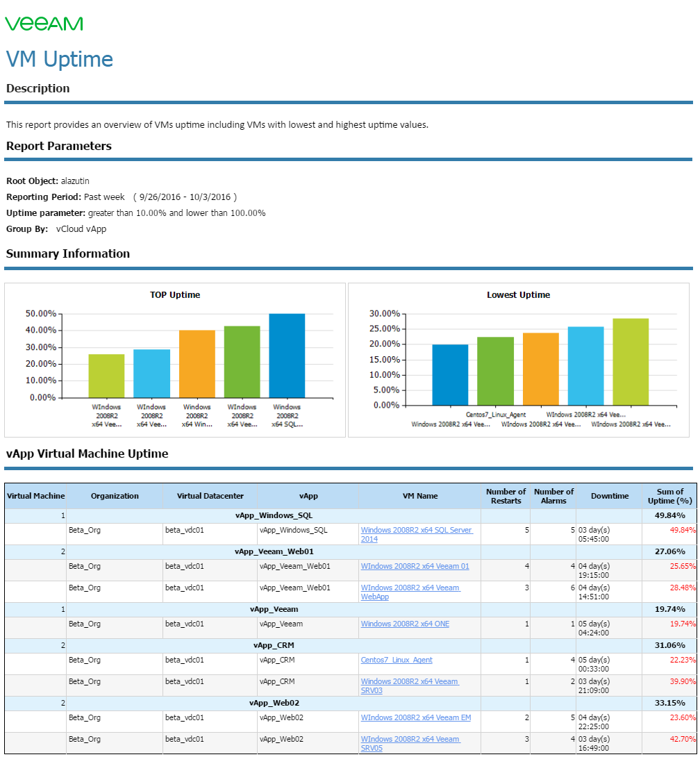The width and height of the screenshot is (700, 757).
Task: Select the orange bar in TOP Uptime chart
Action: 197,364
